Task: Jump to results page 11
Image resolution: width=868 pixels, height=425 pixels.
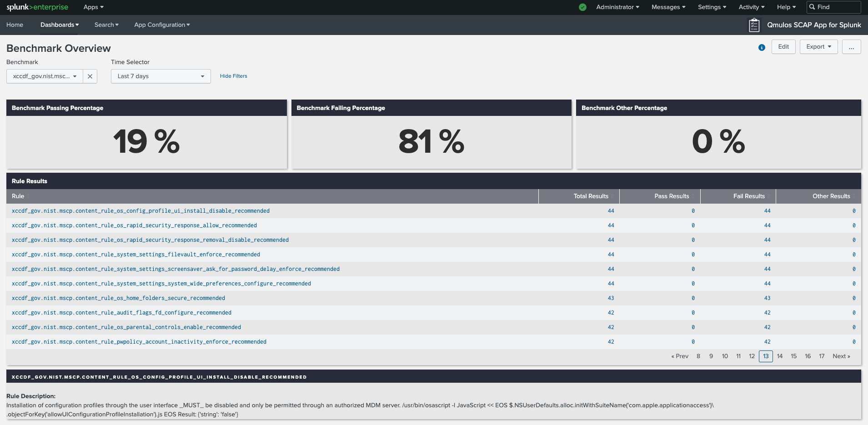Action: 738,356
